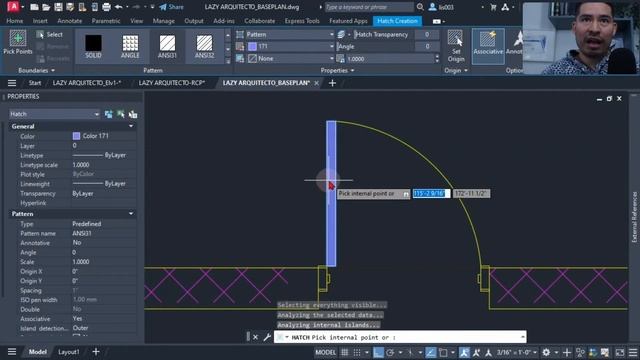640x360 pixels.
Task: Toggle the grid display in status bar
Action: [344, 352]
